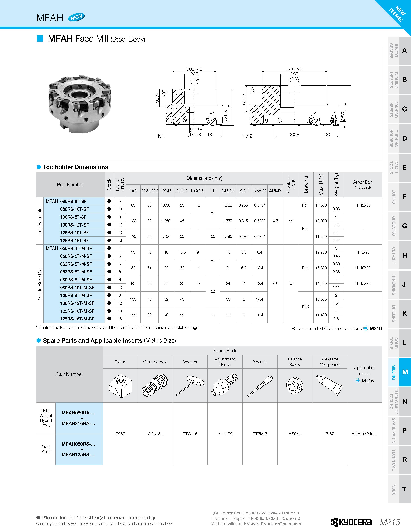
Task: Open section tab D Turning Holders
Action: [x=400, y=138]
